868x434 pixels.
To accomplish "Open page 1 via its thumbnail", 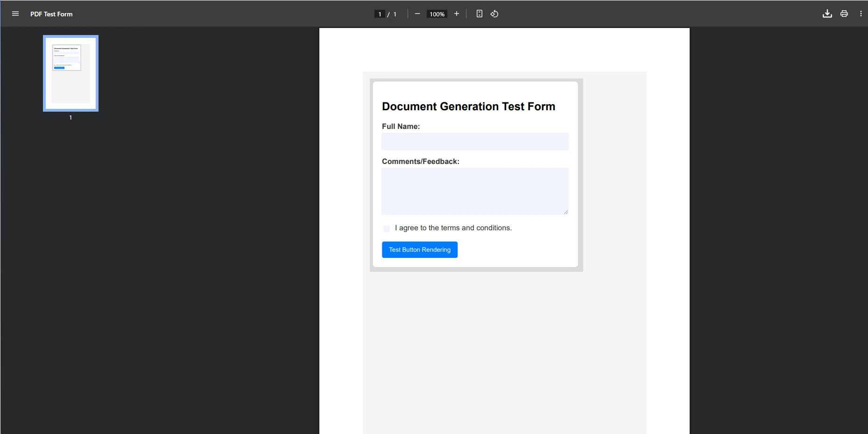I will [x=70, y=73].
